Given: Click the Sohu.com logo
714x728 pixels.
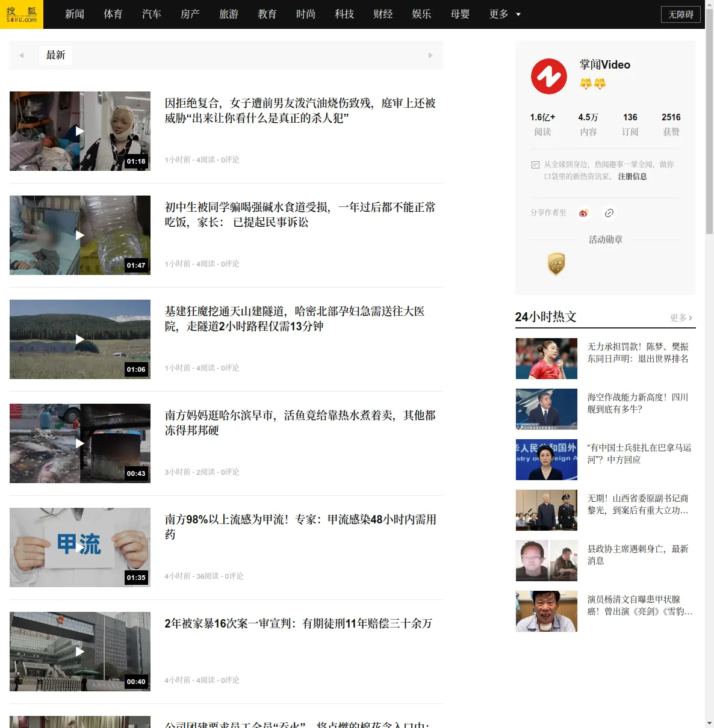Looking at the screenshot, I should click(22, 14).
